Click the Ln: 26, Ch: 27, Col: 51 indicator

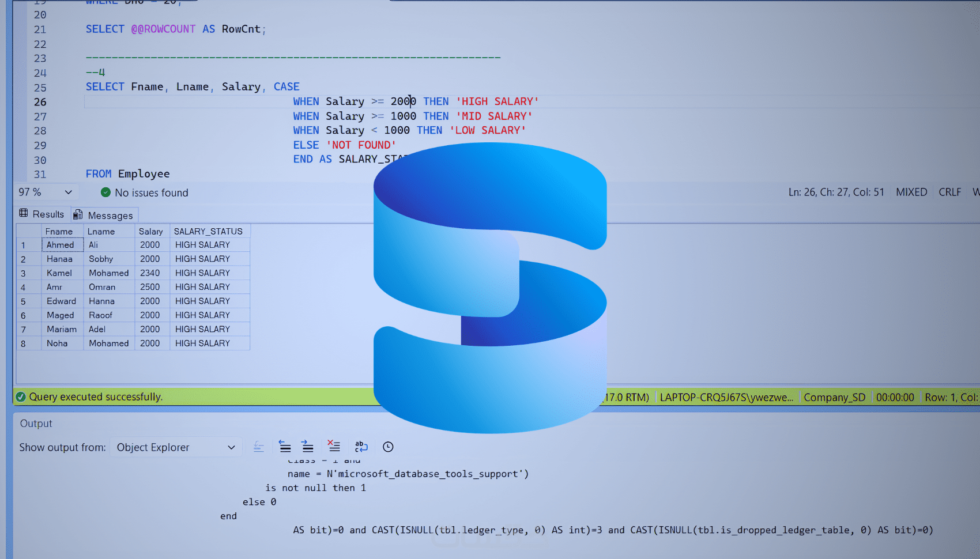pos(836,192)
